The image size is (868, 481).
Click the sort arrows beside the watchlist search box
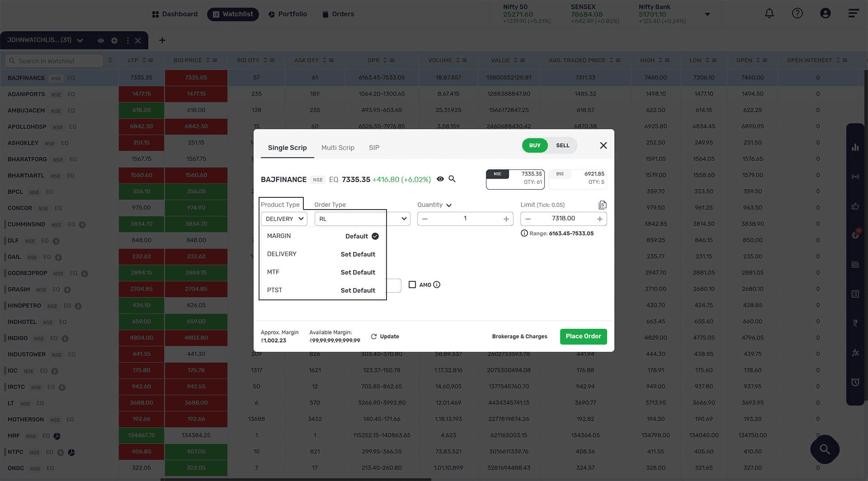[x=110, y=61]
